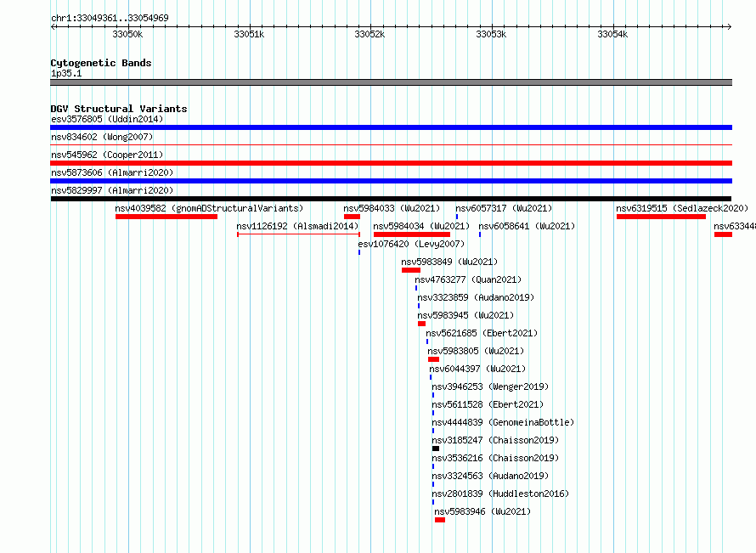The height and width of the screenshot is (553, 756).
Task: Select the blue bar for esv3576805
Action: point(391,127)
